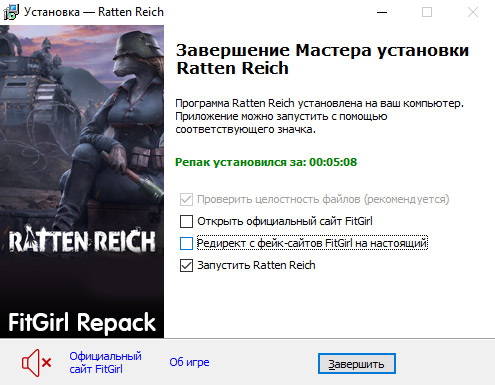Uncheck 'Запустить Ratten Reich' option
Image resolution: width=495 pixels, height=385 pixels.
pos(186,266)
